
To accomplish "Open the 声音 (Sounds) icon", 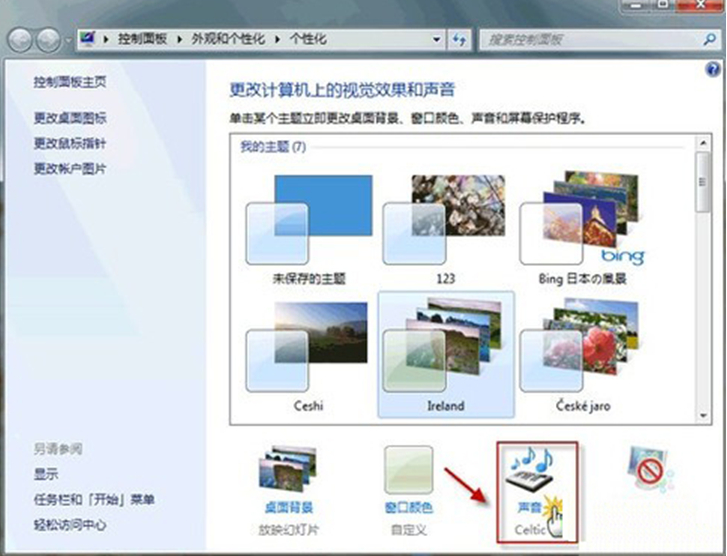I will [537, 479].
